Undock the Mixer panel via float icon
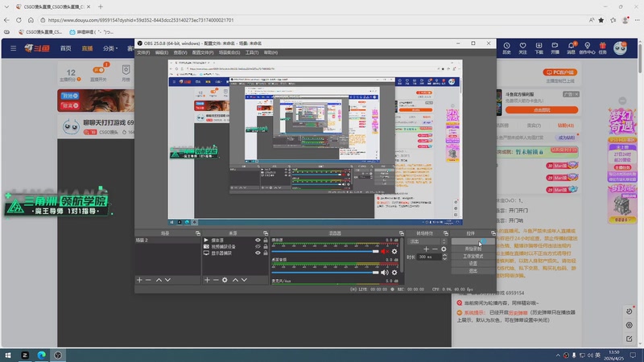 coord(401,233)
